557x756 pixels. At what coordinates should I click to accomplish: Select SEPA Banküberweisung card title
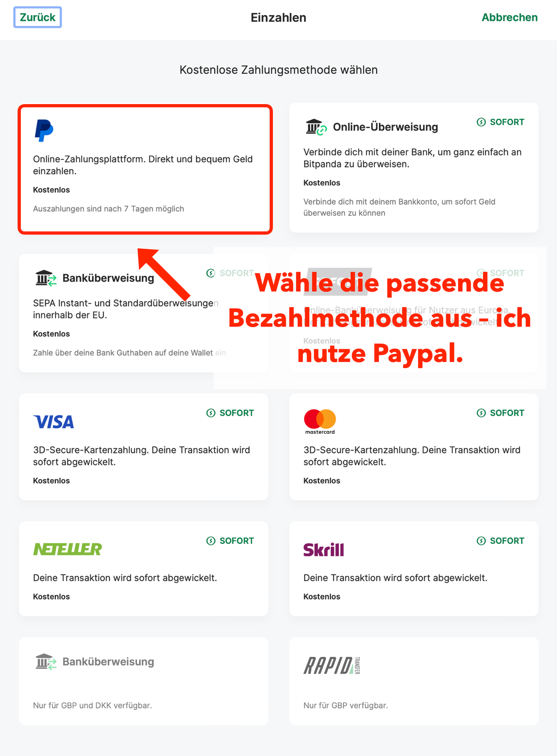point(108,278)
